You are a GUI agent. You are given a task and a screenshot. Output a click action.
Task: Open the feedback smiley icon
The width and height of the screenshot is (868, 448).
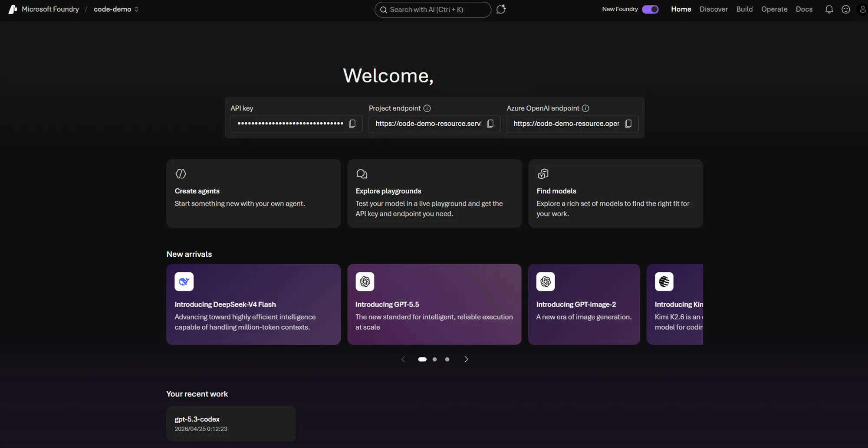pos(846,9)
